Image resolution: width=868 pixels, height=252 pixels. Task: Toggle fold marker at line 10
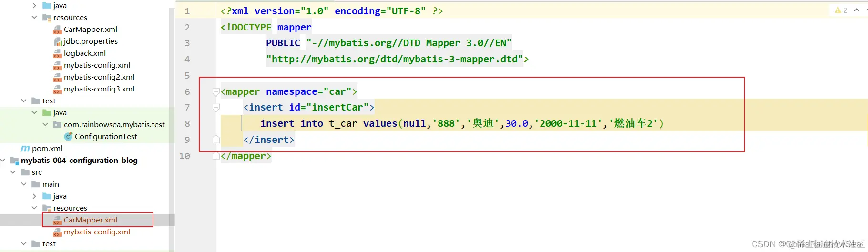tap(216, 156)
